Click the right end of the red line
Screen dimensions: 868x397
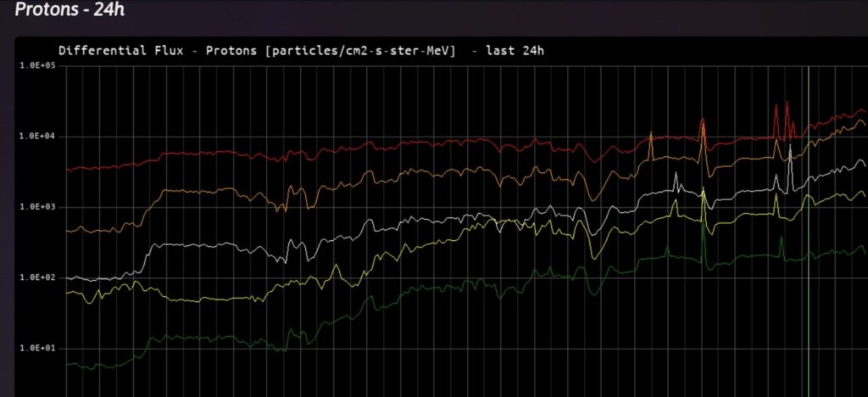[x=864, y=111]
